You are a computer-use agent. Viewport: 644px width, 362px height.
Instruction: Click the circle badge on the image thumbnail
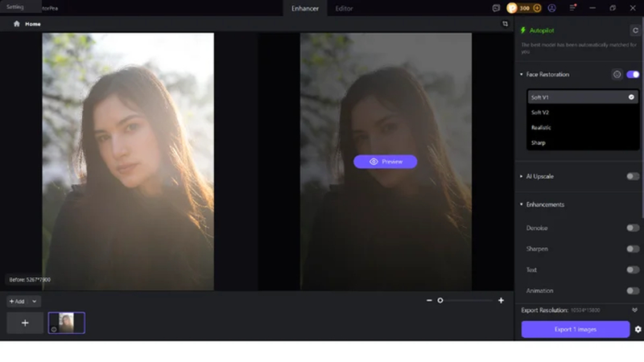click(x=54, y=329)
